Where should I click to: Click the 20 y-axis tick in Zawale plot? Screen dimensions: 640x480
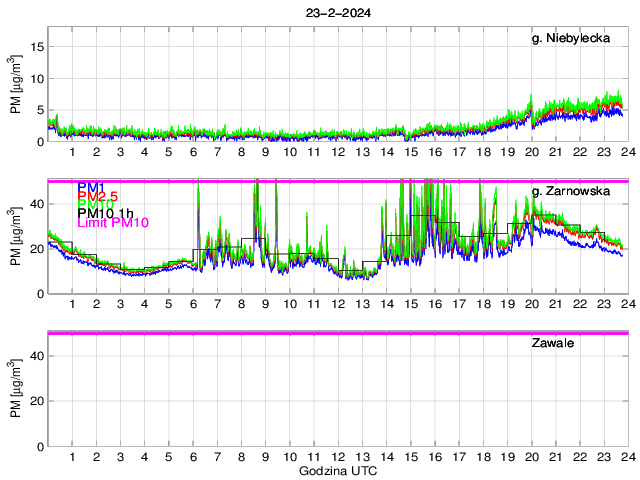(x=36, y=401)
